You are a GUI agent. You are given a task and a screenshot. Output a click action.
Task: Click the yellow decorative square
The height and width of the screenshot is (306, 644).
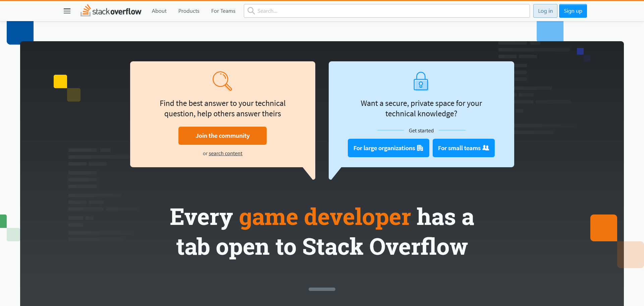(60, 81)
